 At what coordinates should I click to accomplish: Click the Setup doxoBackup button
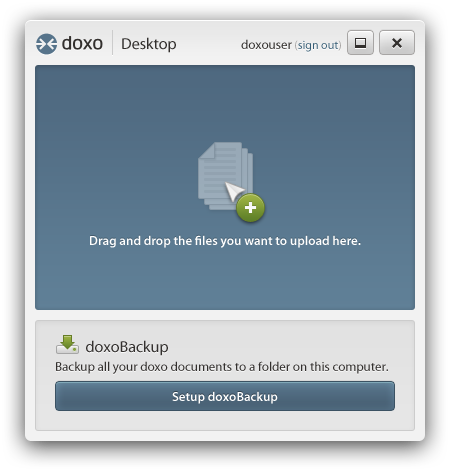225,396
